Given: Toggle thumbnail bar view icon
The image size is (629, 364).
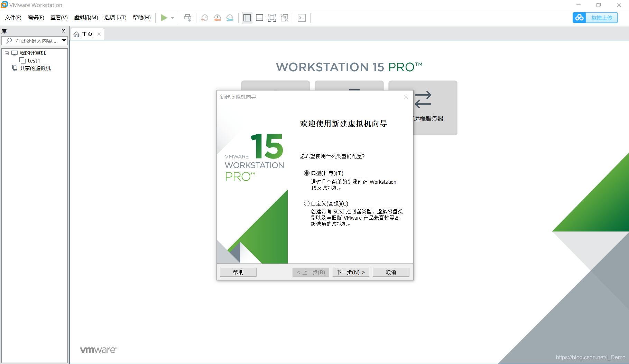Looking at the screenshot, I should 259,18.
